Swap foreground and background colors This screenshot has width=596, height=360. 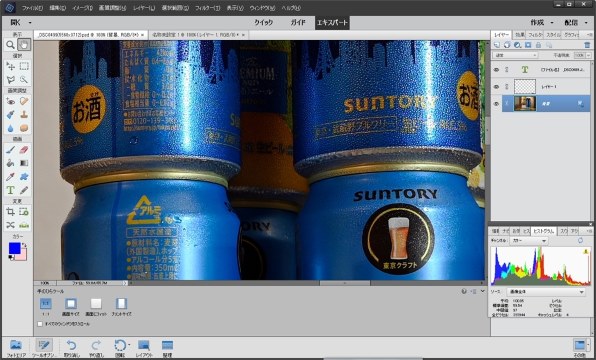pos(24,245)
